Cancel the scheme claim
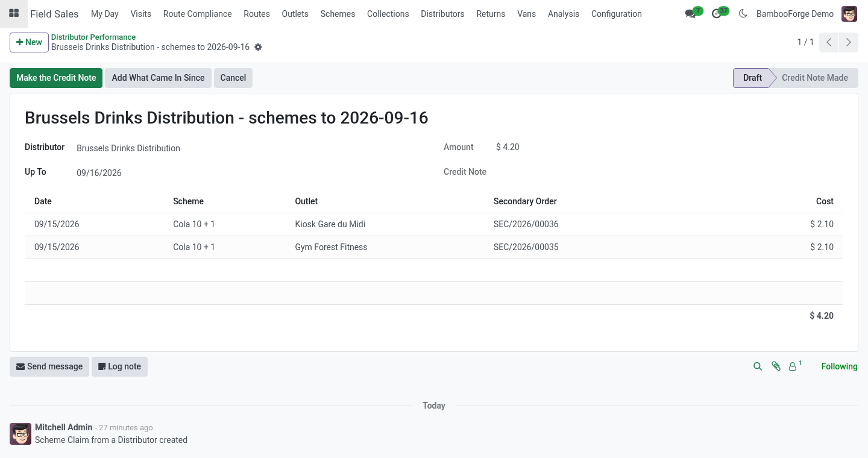The height and width of the screenshot is (458, 868). pyautogui.click(x=233, y=78)
